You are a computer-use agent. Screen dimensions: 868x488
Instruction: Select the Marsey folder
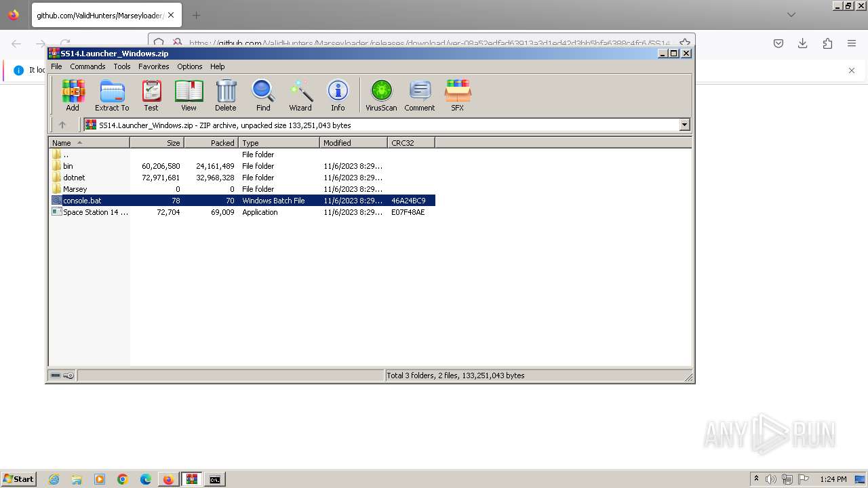pos(243,189)
